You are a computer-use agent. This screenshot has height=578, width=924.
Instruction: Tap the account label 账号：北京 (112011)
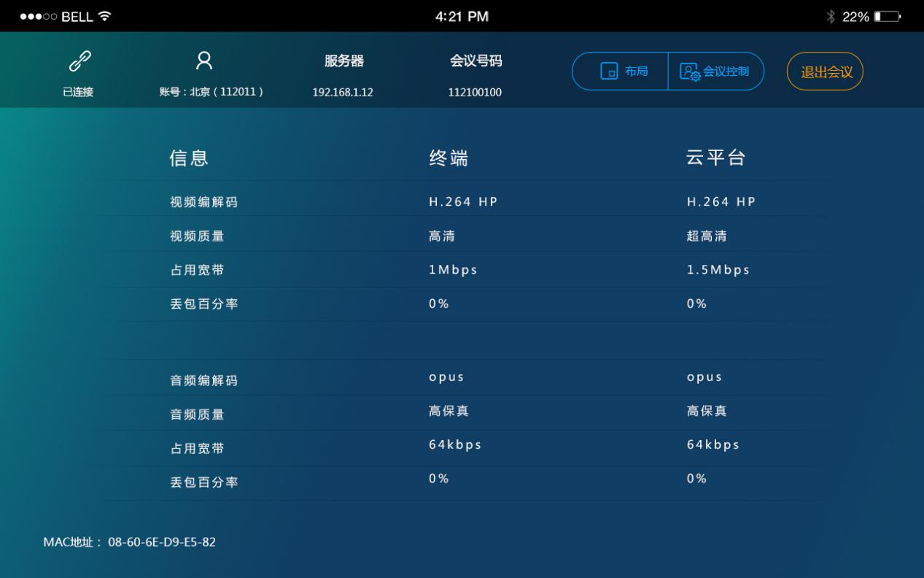(x=211, y=92)
